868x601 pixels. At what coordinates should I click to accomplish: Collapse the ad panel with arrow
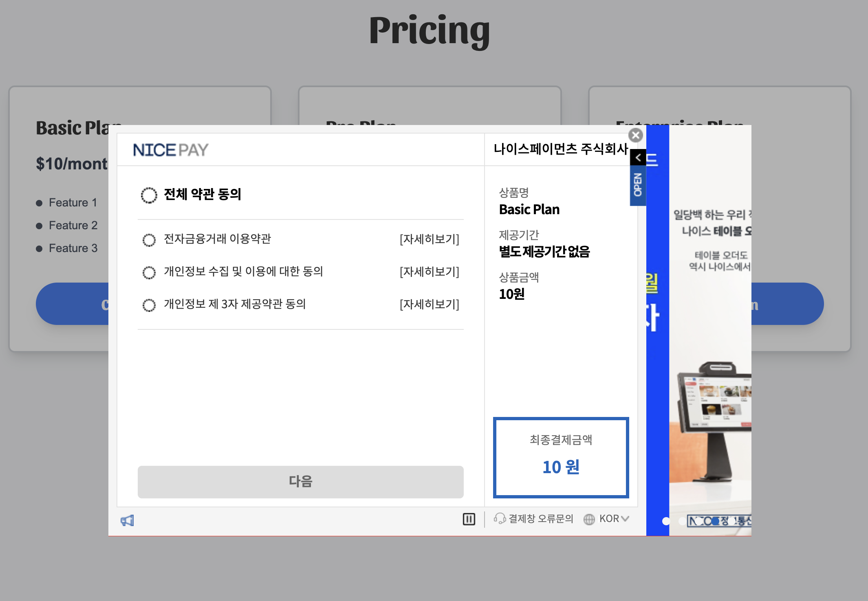(638, 158)
